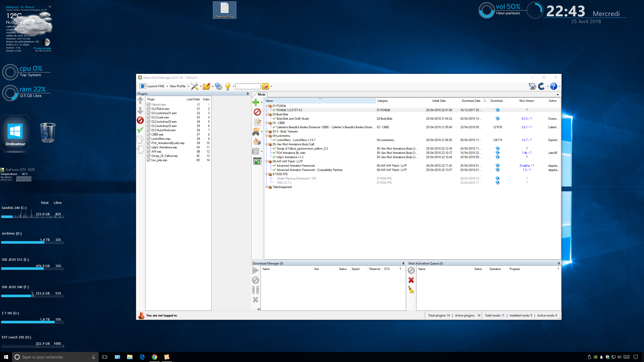
Task: Collapse 06-AAF-AAF Patch- LLFP category
Action: pos(267,161)
